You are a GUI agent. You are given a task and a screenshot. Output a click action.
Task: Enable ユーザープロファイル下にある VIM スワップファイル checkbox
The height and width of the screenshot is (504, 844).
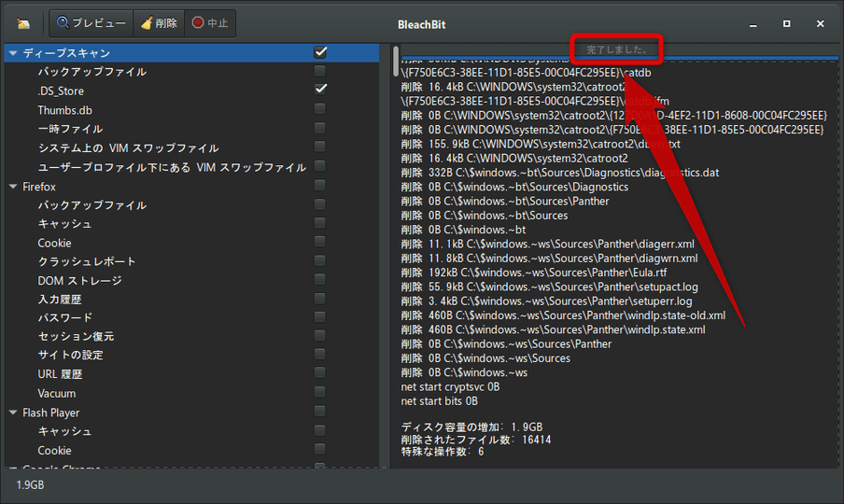click(319, 165)
